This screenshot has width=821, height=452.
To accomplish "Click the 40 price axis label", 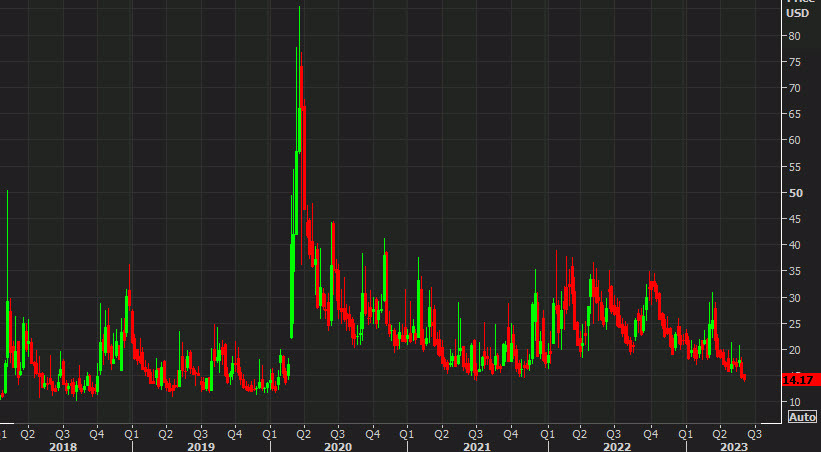I will click(x=794, y=245).
